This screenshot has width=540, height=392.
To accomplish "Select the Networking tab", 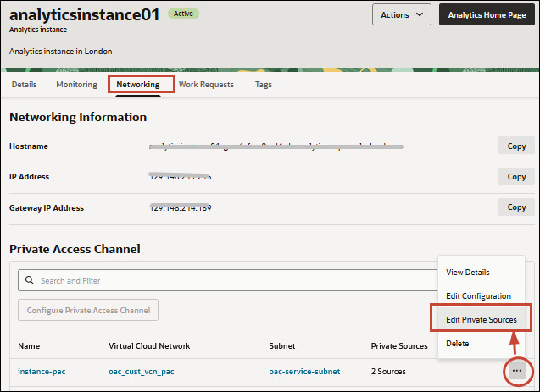I will (138, 85).
